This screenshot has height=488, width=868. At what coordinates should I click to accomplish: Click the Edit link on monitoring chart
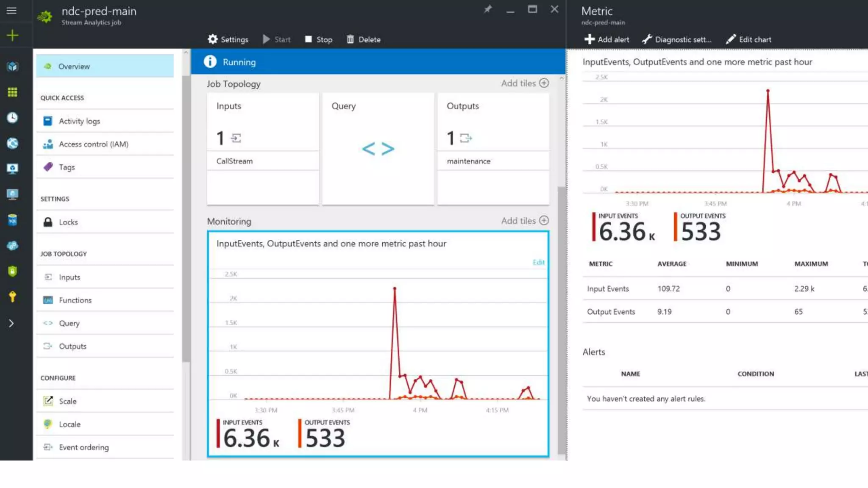[x=538, y=263]
